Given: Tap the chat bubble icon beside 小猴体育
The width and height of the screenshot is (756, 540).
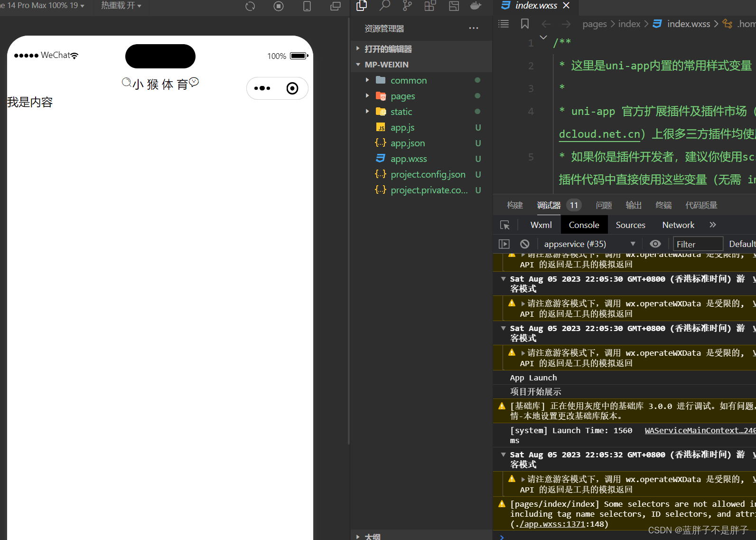Looking at the screenshot, I should tap(194, 82).
